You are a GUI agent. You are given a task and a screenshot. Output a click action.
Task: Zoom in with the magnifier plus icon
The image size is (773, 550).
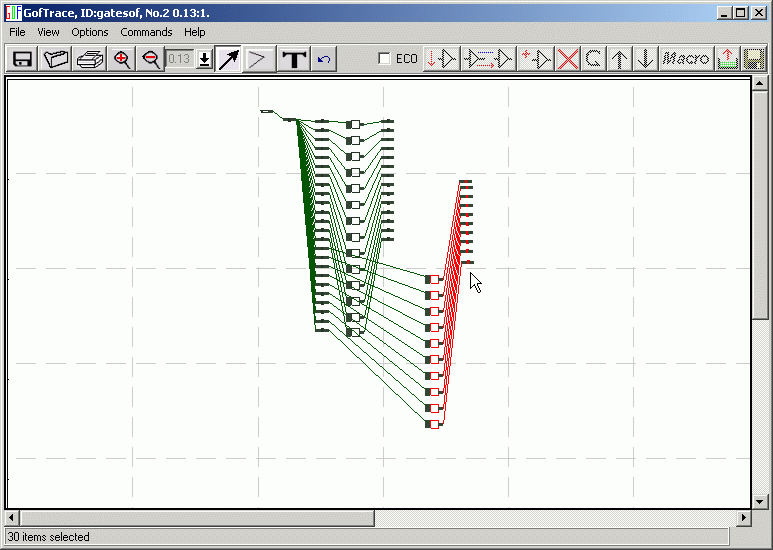pyautogui.click(x=121, y=59)
